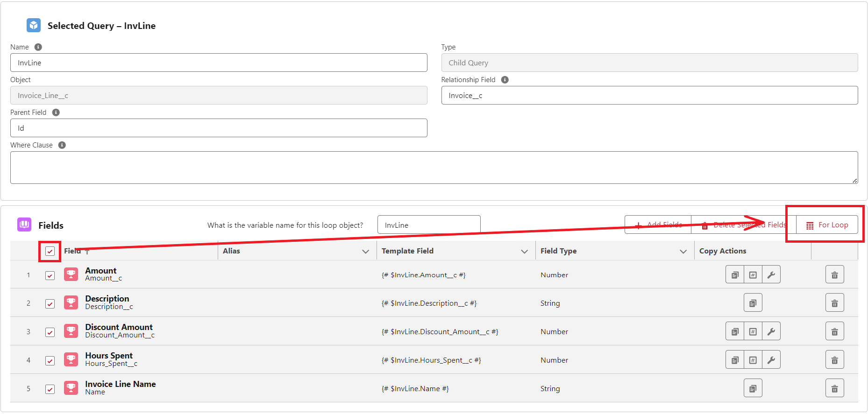
Task: Click into the Where Clause text area
Action: coord(434,168)
